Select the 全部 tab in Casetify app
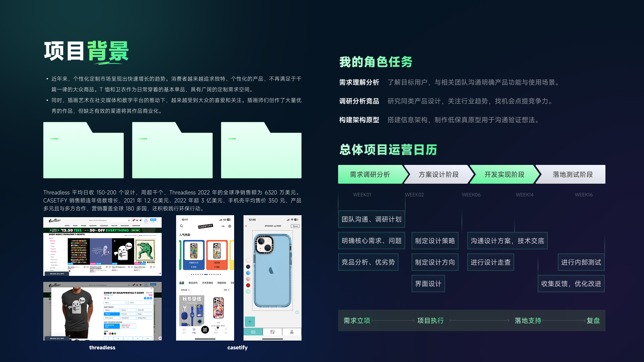Viewport: 644px width, 362px height. click(181, 283)
